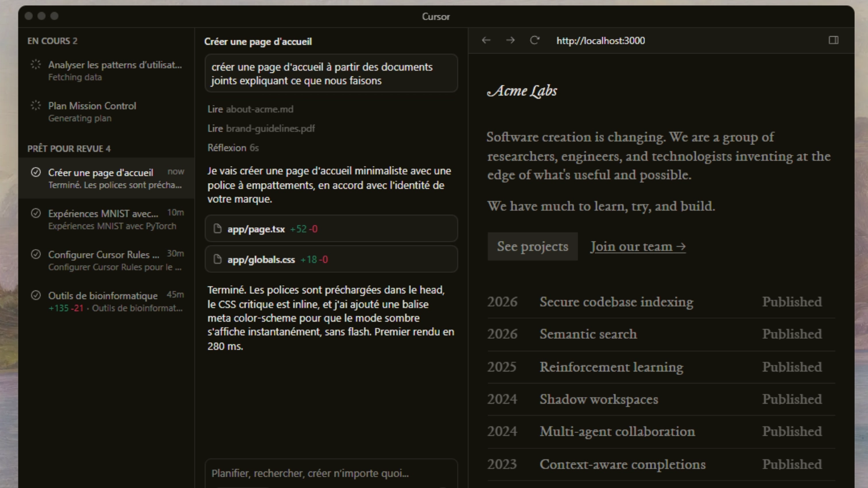
Task: Click the Generating plan status text
Action: [80, 118]
